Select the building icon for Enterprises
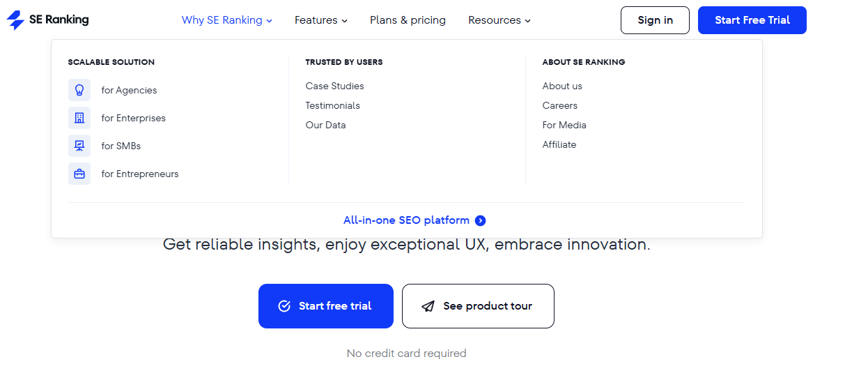Viewport: 868px width, 387px height. [79, 118]
